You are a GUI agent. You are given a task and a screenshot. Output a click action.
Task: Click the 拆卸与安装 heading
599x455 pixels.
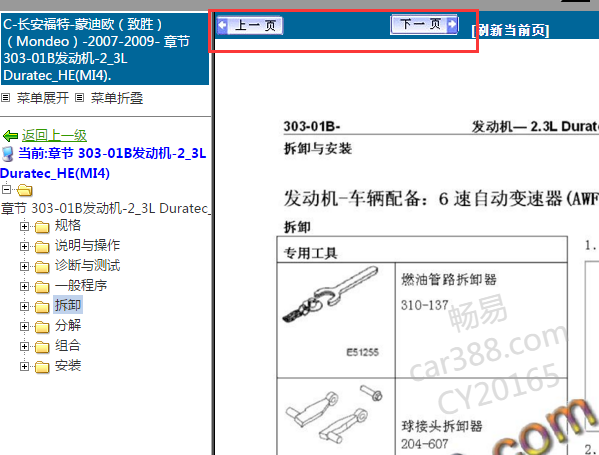[x=318, y=148]
